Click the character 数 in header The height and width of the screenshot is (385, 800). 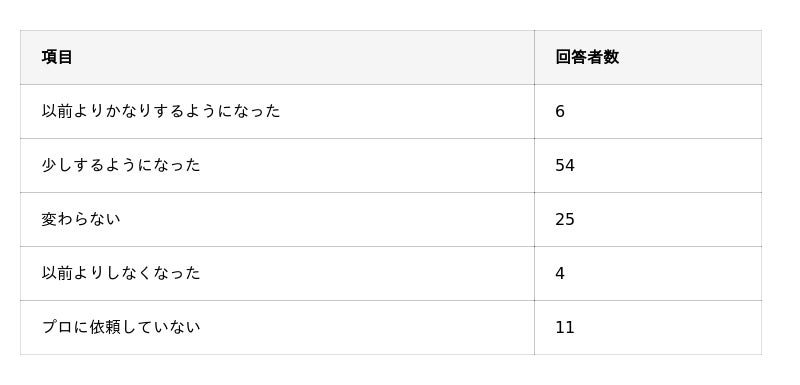[611, 57]
